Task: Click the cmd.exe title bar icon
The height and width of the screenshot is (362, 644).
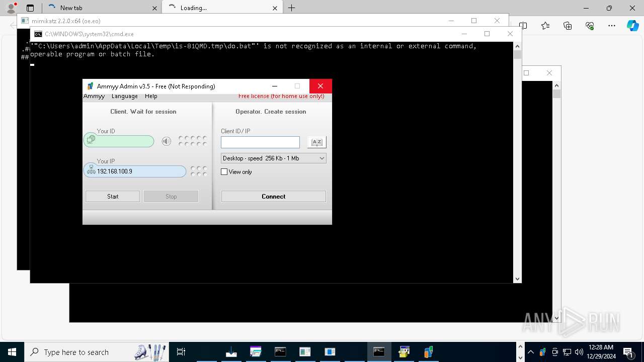Action: [38, 34]
